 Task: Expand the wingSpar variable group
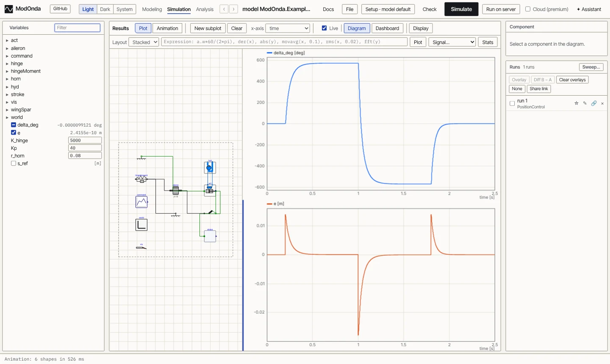point(7,110)
